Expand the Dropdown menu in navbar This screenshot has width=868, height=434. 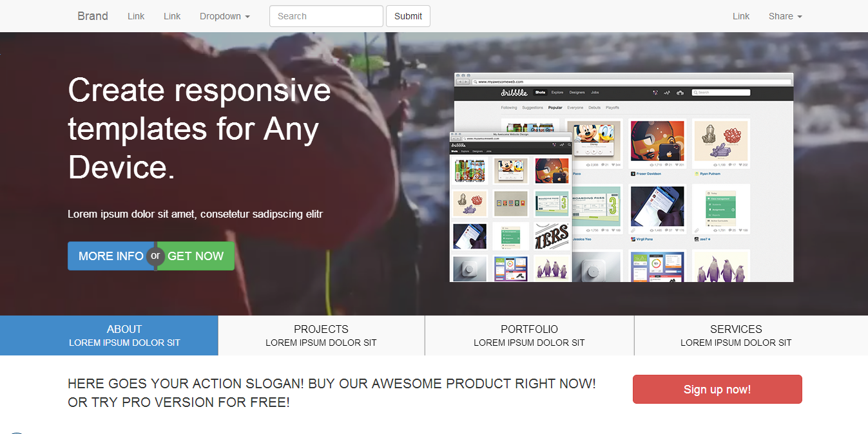coord(225,16)
